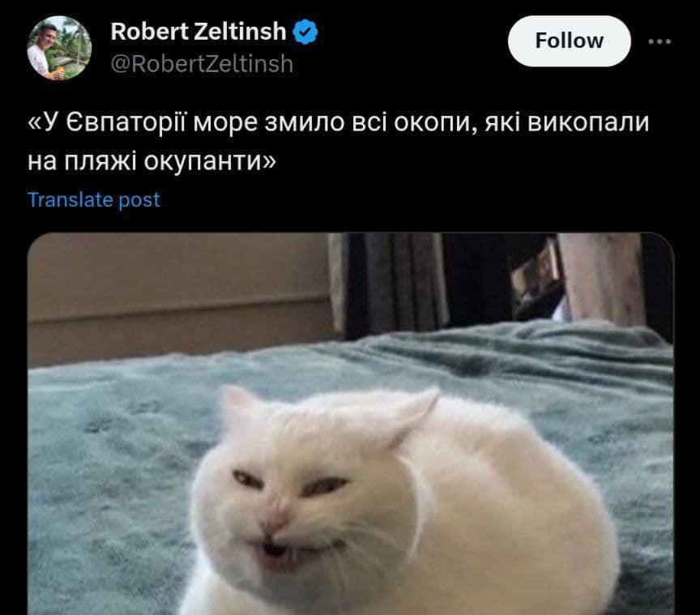The image size is (700, 615).
Task: Click the word "окопи" in the post
Action: (x=432, y=123)
